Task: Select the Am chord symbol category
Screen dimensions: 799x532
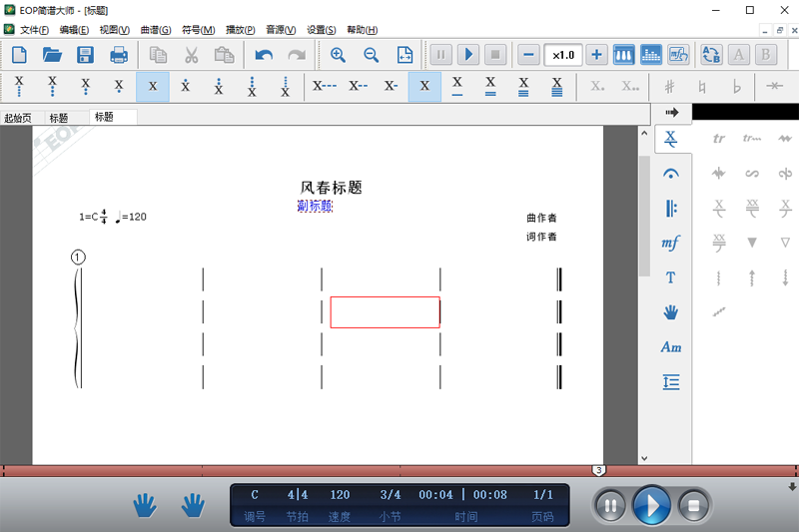Action: pyautogui.click(x=671, y=347)
